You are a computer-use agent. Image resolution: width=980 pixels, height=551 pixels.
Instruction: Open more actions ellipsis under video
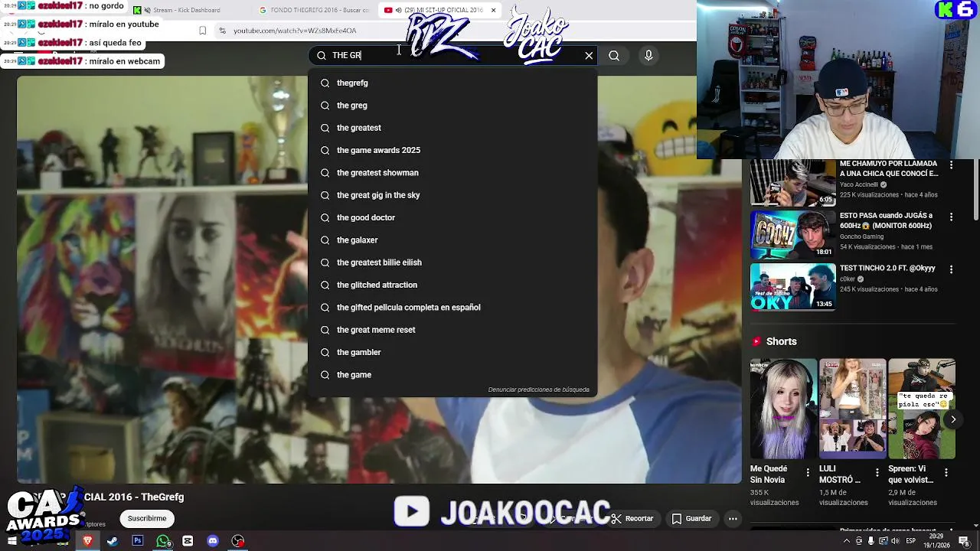(733, 518)
